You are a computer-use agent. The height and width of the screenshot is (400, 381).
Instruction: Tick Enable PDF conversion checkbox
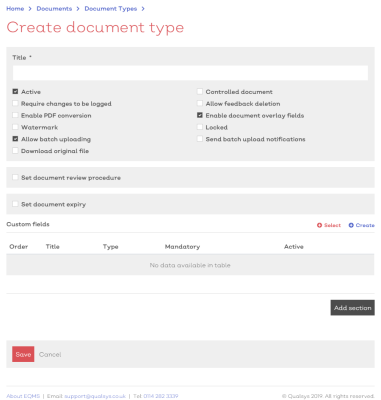(15, 115)
